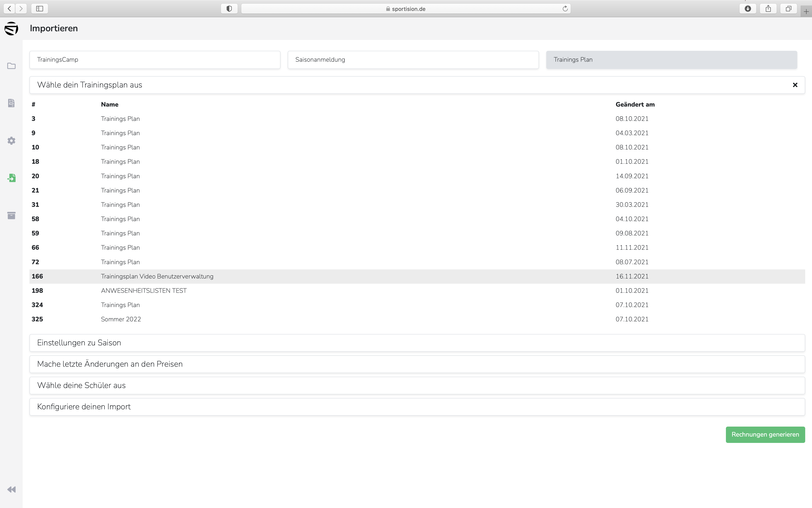The height and width of the screenshot is (508, 812).
Task: Open the archive box icon in sidebar
Action: point(11,215)
